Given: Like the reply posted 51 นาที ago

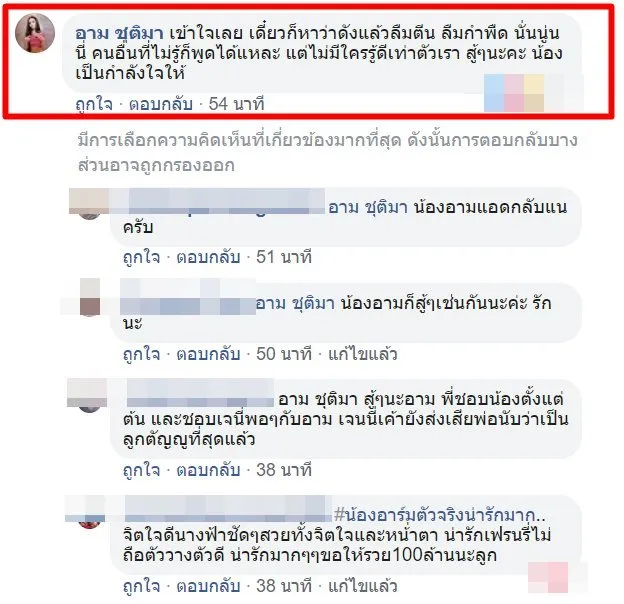Looking at the screenshot, I should click(x=142, y=257).
